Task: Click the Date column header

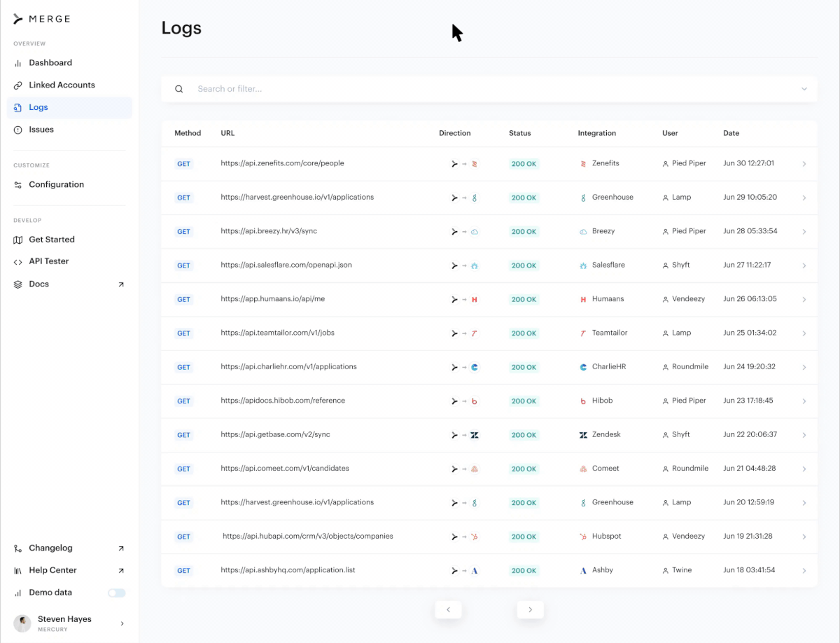Action: point(731,133)
